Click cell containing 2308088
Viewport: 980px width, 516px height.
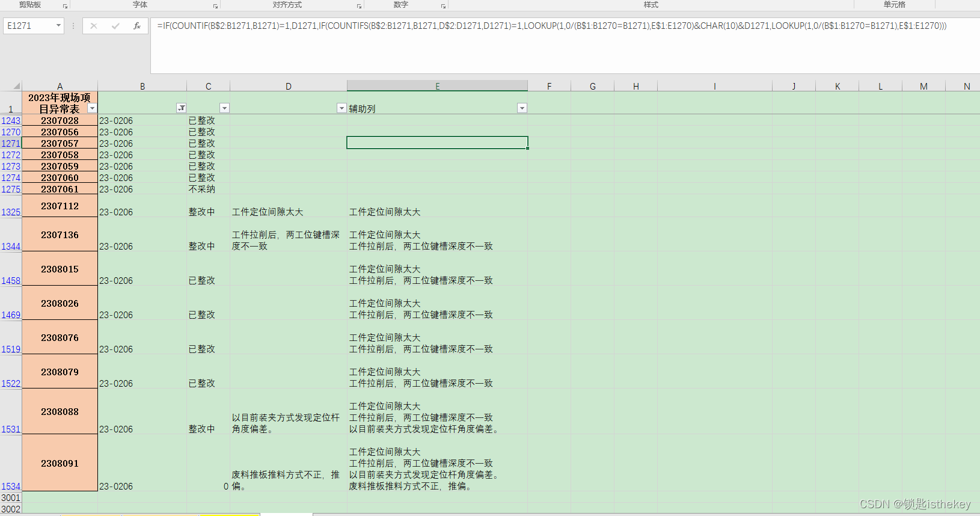pyautogui.click(x=60, y=411)
